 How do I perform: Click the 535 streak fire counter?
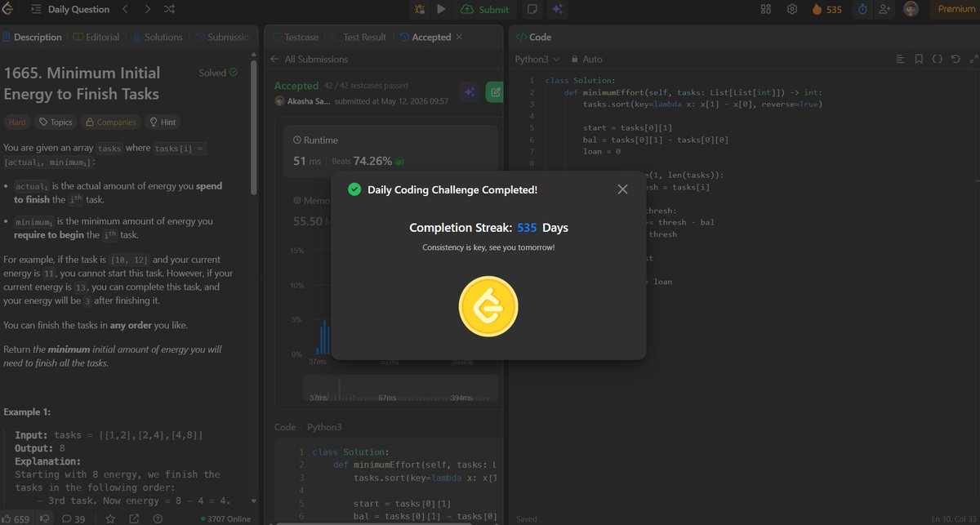(x=826, y=9)
